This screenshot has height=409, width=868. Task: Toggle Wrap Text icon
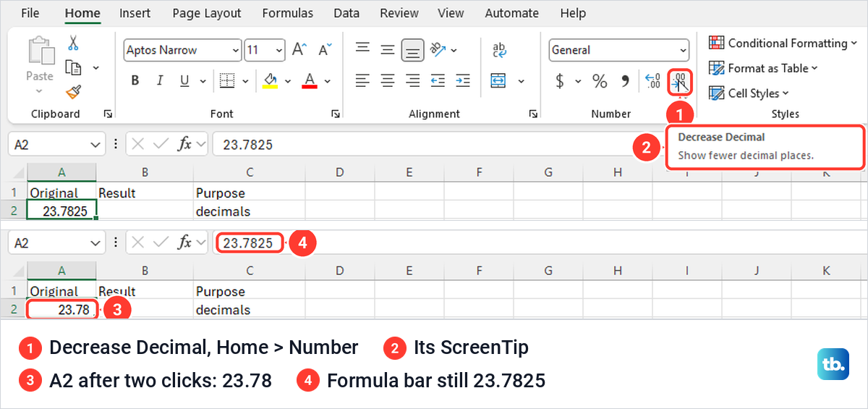[x=499, y=50]
